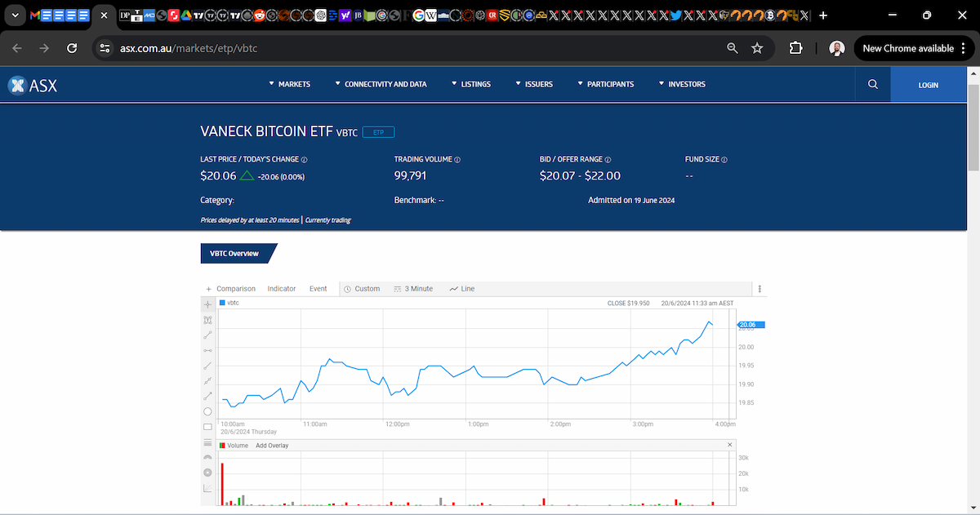
Task: Choose the arrow line drawing tool
Action: pos(207,396)
